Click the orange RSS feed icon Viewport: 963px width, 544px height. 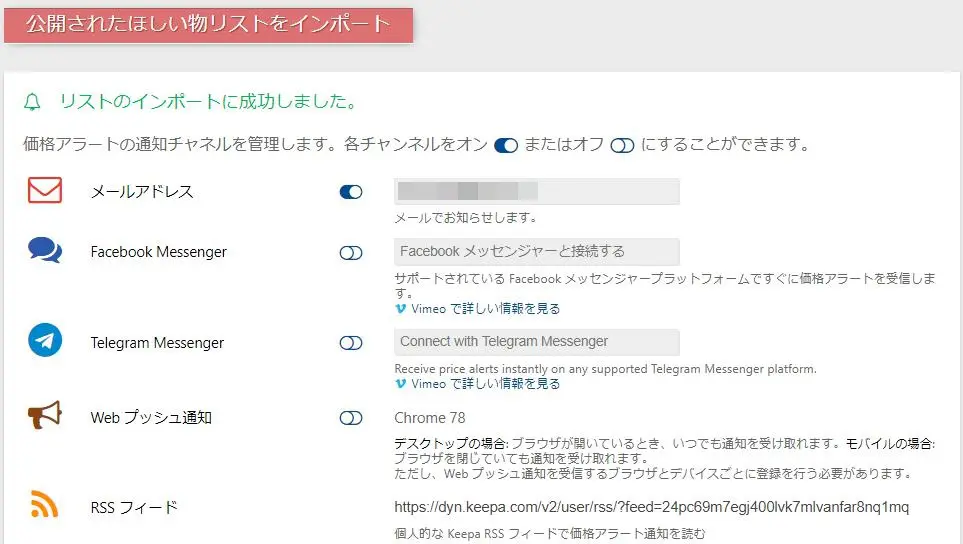tap(44, 505)
